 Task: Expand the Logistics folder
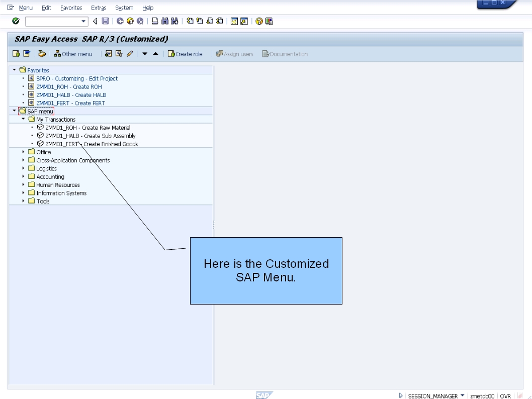(23, 168)
